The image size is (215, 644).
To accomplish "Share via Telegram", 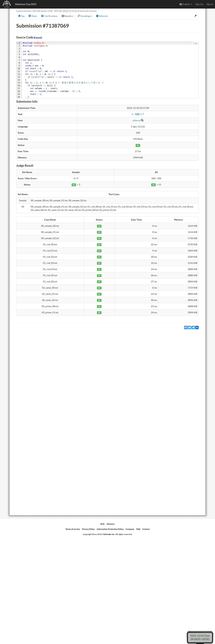I will (x=193, y=328).
